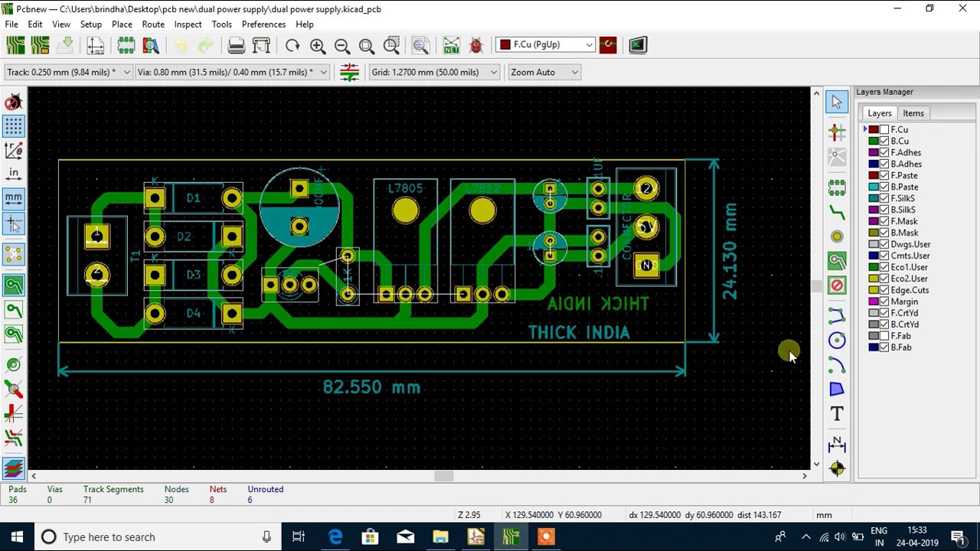The height and width of the screenshot is (551, 980).
Task: Select the add vias tool
Action: coord(837,236)
